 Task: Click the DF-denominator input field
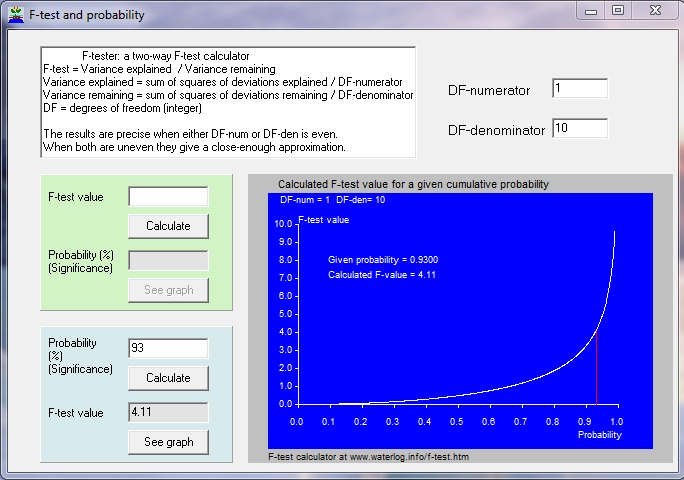pyautogui.click(x=580, y=128)
